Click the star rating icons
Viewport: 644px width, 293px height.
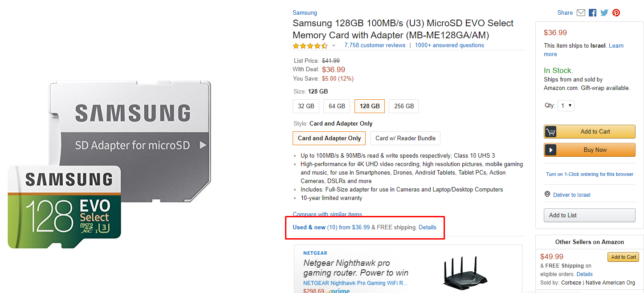[x=310, y=45]
